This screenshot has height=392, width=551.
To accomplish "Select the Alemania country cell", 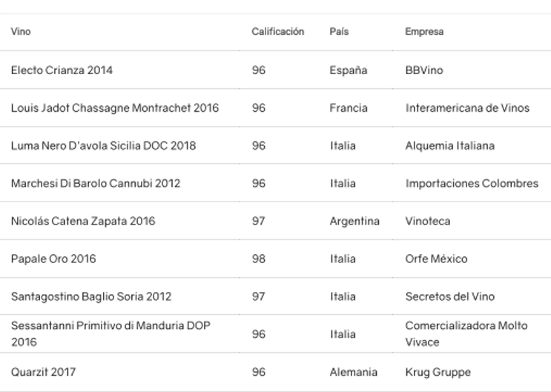I will tap(353, 372).
